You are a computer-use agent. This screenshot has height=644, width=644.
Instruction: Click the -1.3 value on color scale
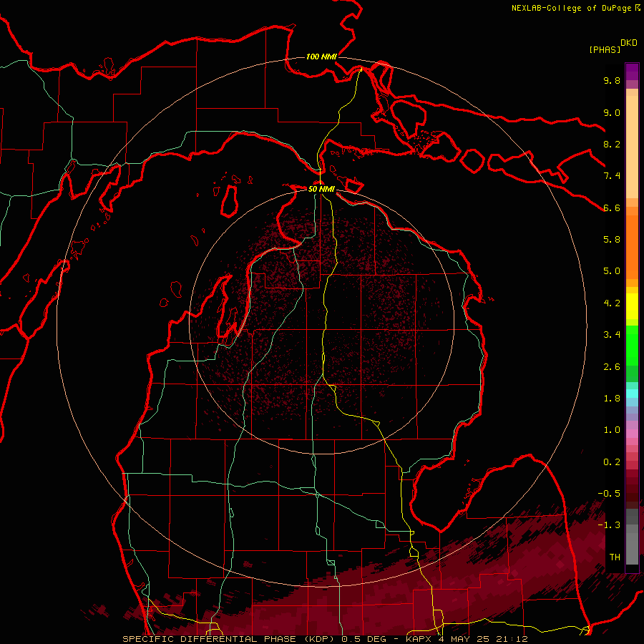[x=609, y=525]
